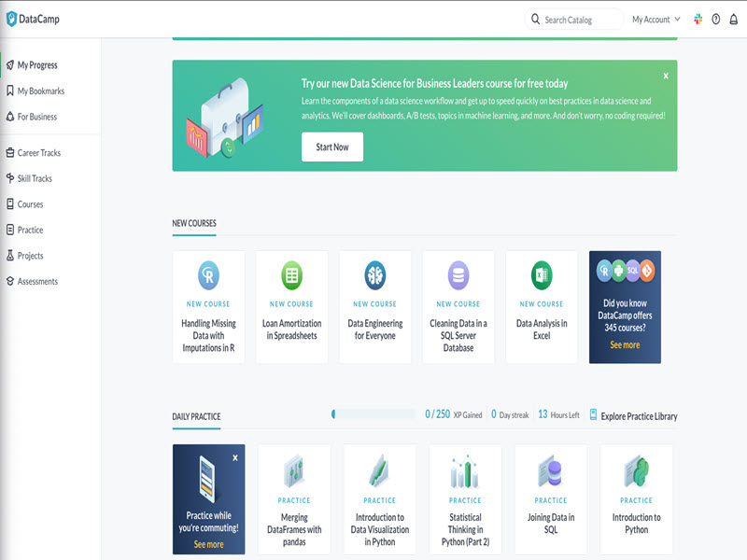Click the Introduction to Python snake illustration
The height and width of the screenshot is (560, 747).
coord(637,471)
